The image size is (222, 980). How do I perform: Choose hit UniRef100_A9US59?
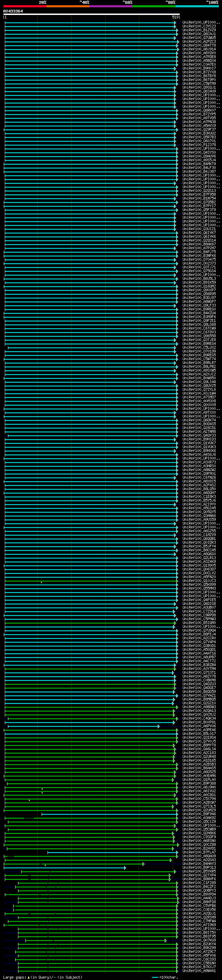coord(199,519)
